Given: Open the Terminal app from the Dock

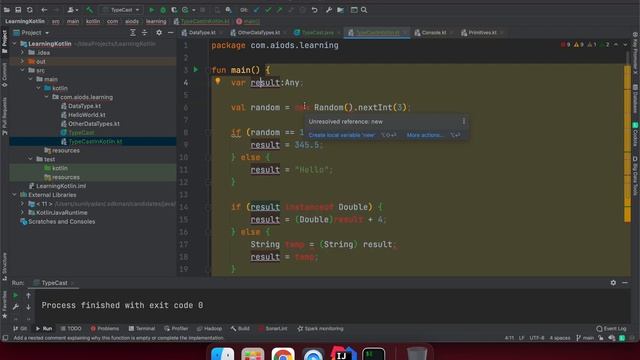Looking at the screenshot, I should (x=373, y=354).
